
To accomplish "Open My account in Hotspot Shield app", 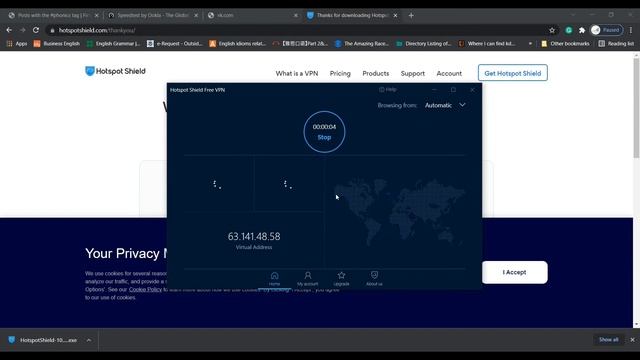I will click(307, 279).
